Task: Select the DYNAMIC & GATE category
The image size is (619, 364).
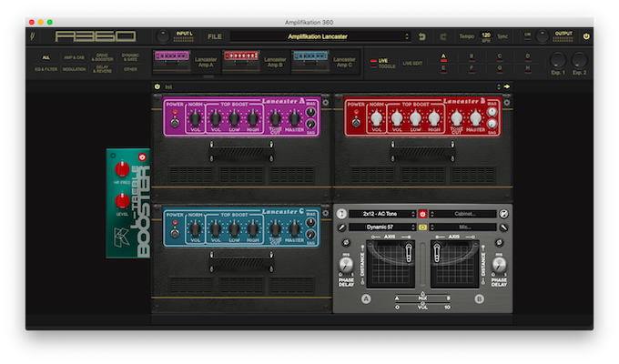Action: (x=130, y=57)
